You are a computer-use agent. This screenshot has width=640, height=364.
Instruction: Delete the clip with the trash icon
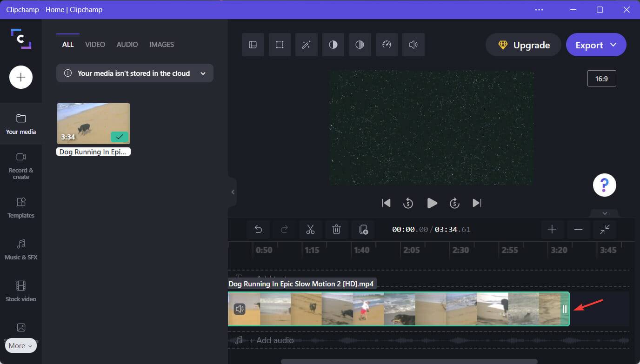click(336, 229)
